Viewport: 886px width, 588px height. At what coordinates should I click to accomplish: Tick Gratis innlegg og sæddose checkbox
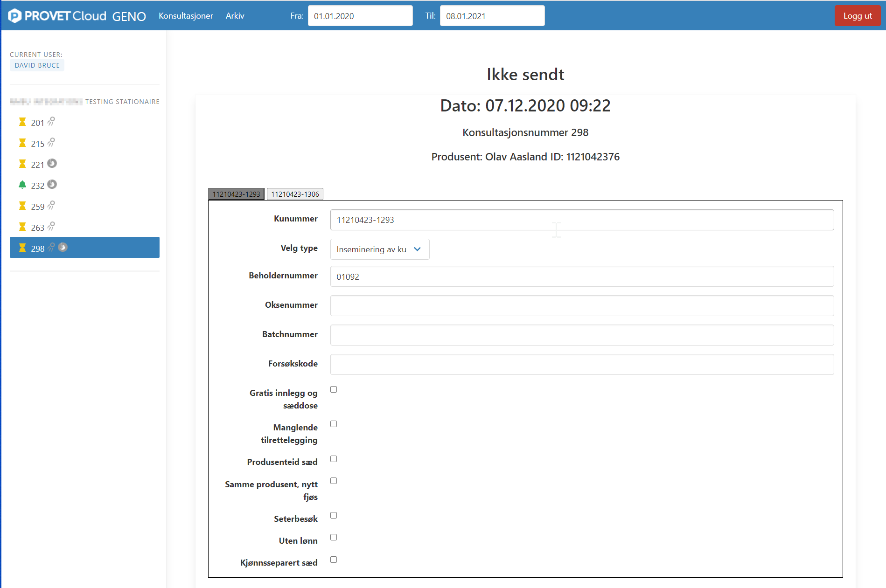point(334,389)
